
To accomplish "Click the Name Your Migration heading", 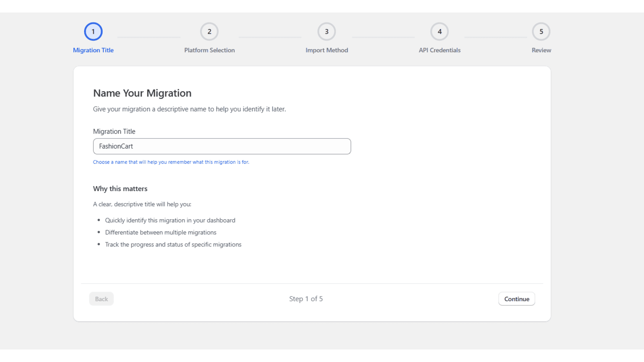I will tap(142, 93).
